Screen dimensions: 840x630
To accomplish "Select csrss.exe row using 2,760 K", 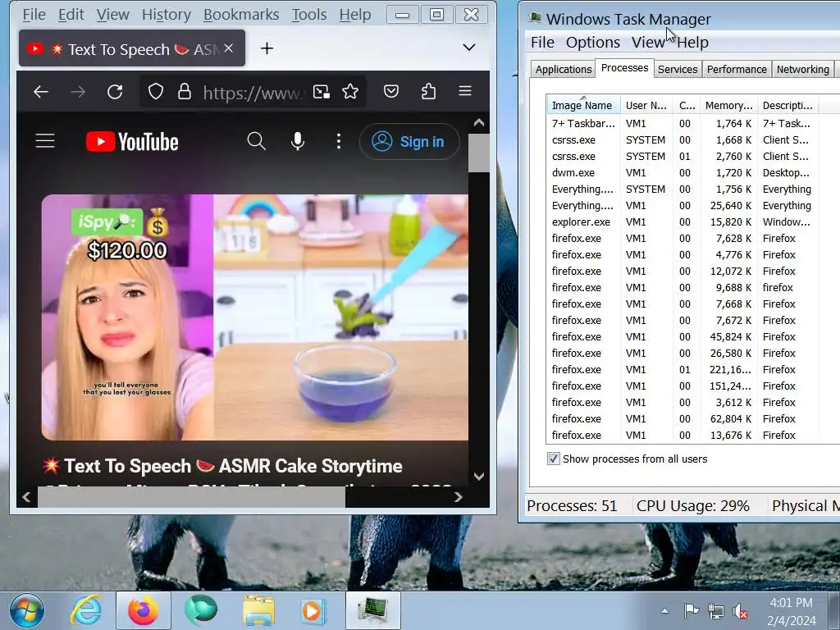I will point(682,156).
